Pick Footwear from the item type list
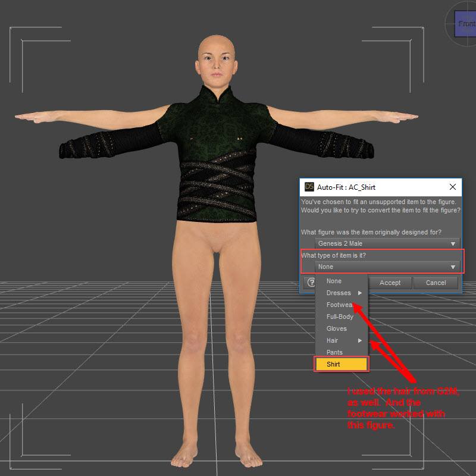476x476 pixels. coord(339,305)
